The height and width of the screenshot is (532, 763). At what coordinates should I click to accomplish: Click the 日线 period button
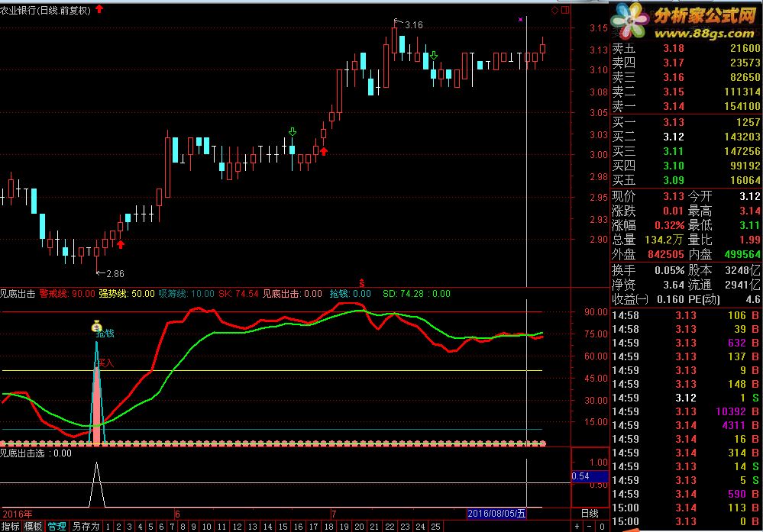tap(590, 514)
